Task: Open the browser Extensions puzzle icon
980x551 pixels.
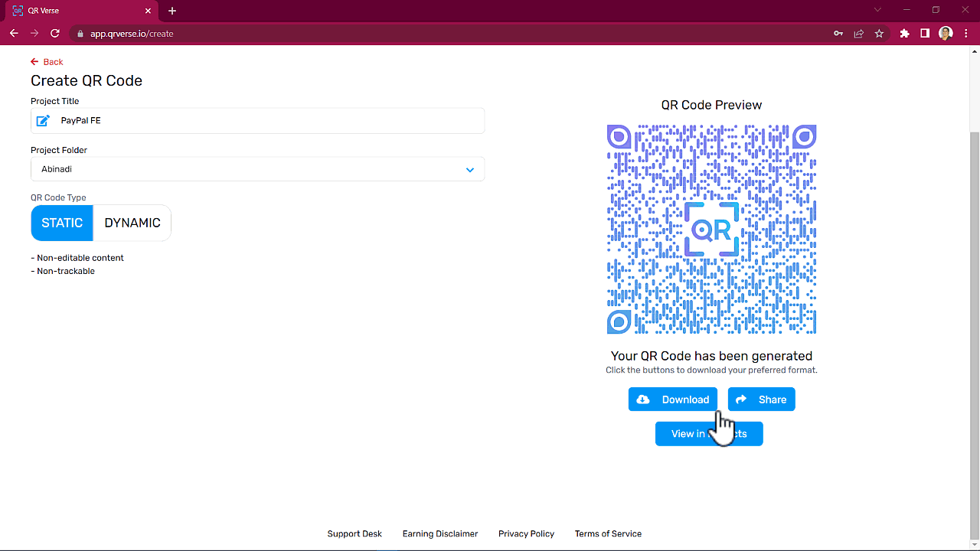Action: pos(905,34)
